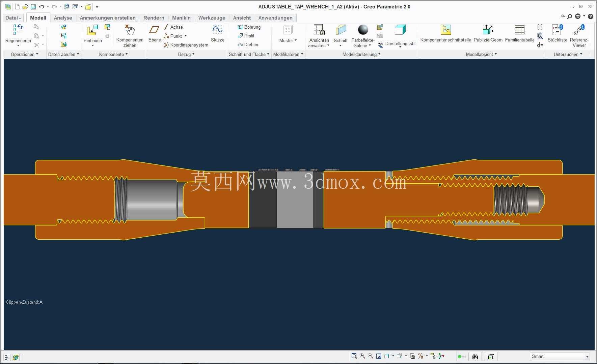The height and width of the screenshot is (364, 597).
Task: Start a Skizze sketch
Action: pos(217,30)
